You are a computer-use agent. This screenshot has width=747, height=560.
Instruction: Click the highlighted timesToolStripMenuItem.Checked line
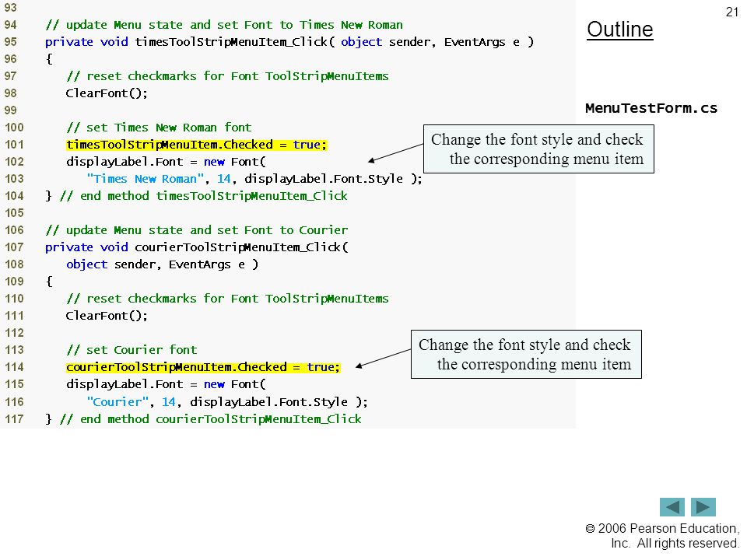tap(197, 145)
